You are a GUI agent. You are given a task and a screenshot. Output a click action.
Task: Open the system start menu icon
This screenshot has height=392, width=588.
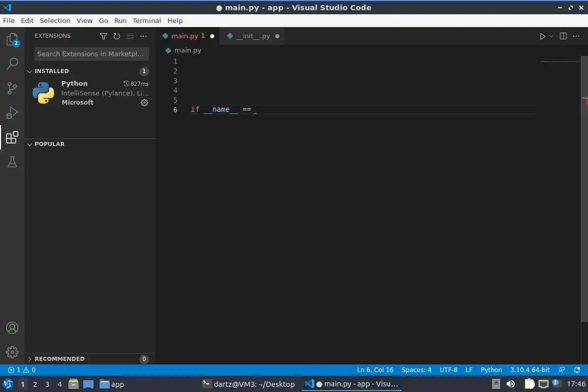(8, 384)
